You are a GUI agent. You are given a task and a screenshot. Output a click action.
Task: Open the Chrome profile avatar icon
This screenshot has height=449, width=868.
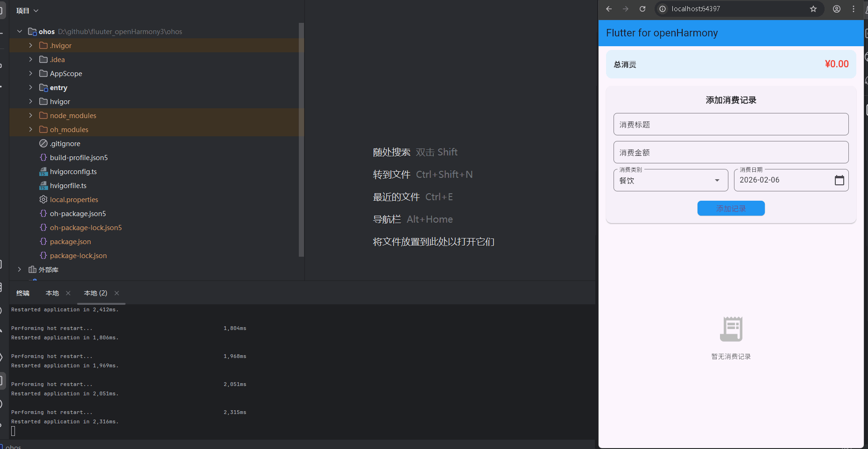tap(836, 9)
